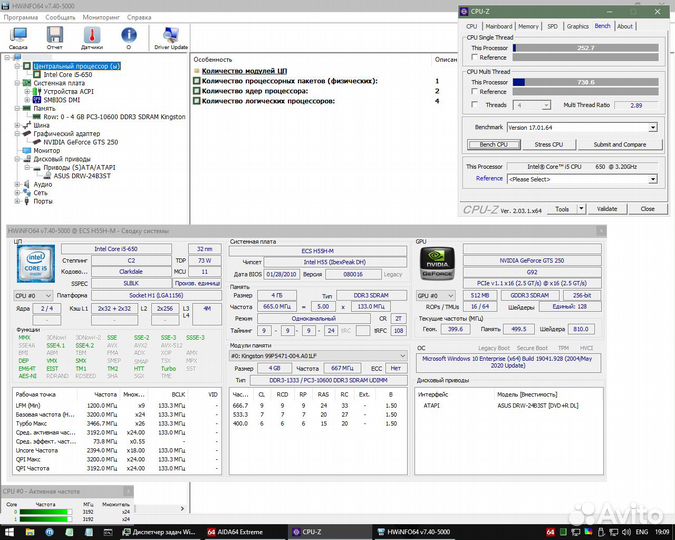The height and width of the screenshot is (540, 675).
Task: Expand the Устройства ACPI node
Action: coord(27,91)
